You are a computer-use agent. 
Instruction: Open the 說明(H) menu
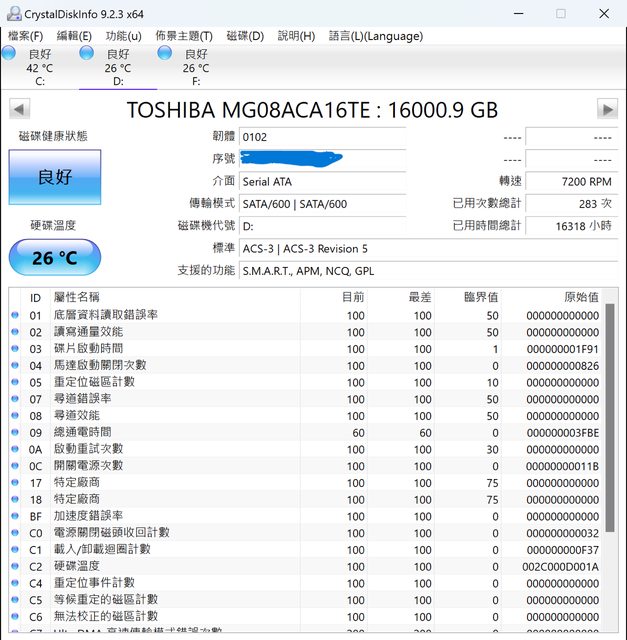[x=296, y=36]
